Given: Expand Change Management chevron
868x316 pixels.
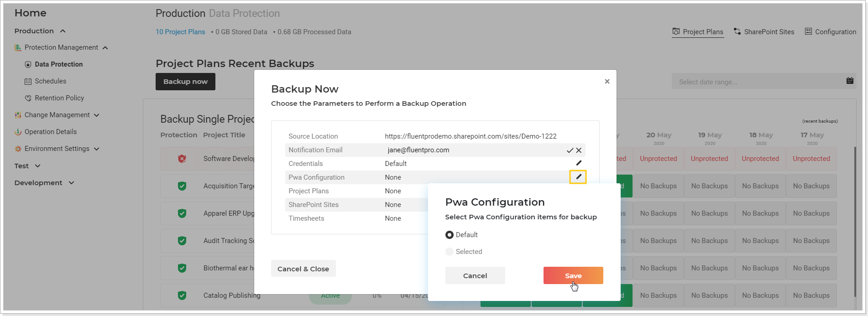Looking at the screenshot, I should 97,115.
